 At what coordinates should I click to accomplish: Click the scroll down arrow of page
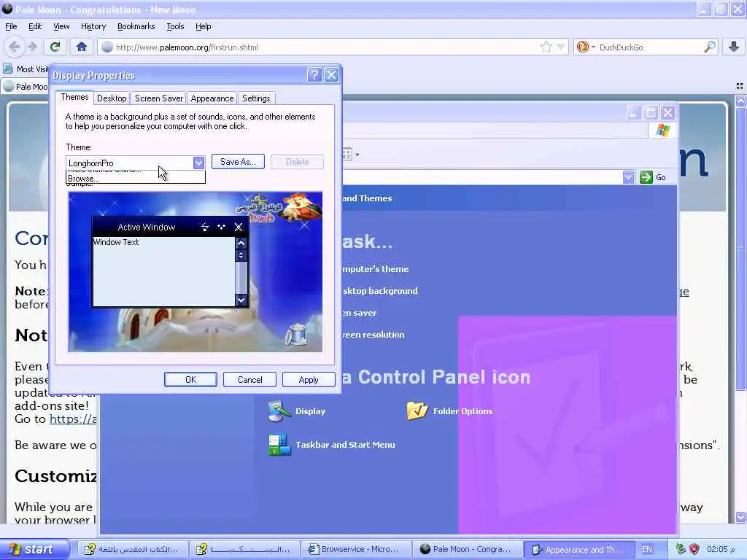point(740,517)
